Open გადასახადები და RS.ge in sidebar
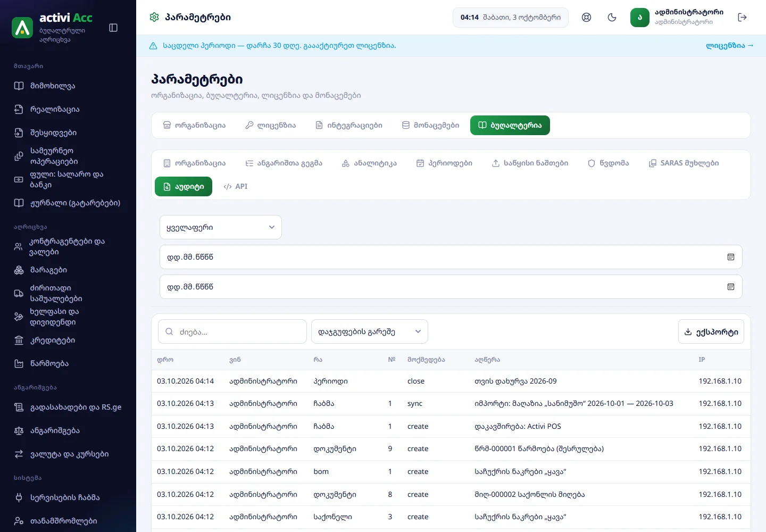766x532 pixels. point(68,407)
